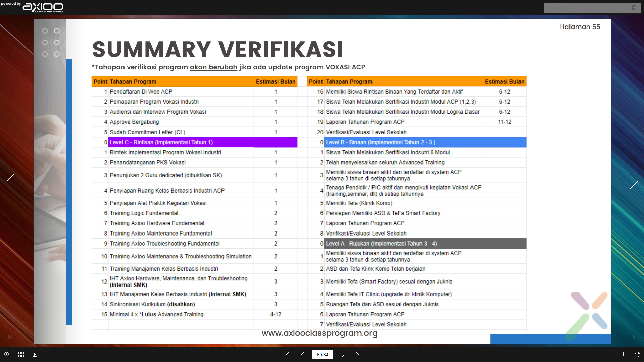Go to previous page in bottom bar
Screen dimensions: 644x362
(x=303, y=355)
